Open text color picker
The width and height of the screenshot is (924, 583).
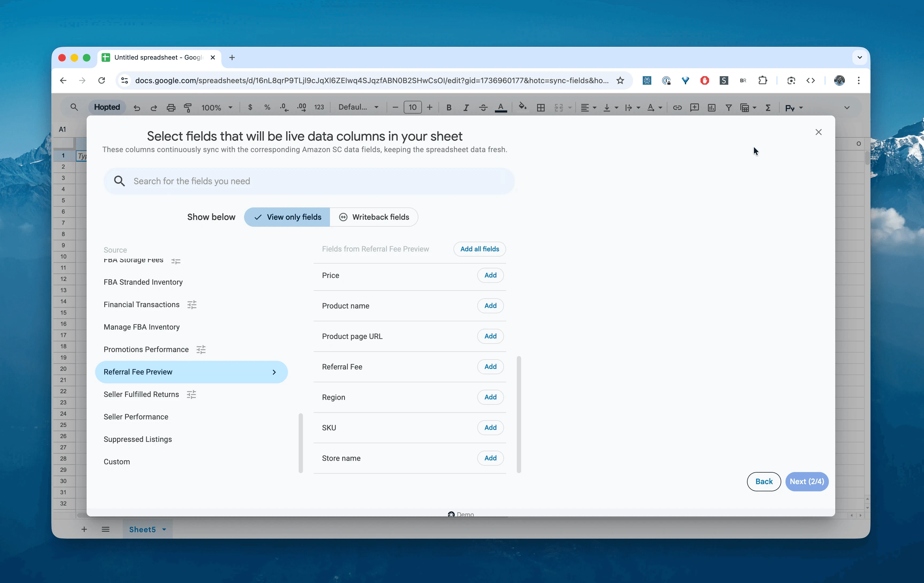coord(501,108)
